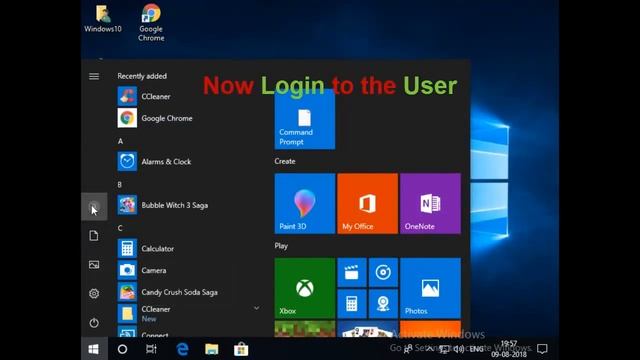Open Settings gear in Start sidebar
The height and width of the screenshot is (360, 640).
coord(94,293)
